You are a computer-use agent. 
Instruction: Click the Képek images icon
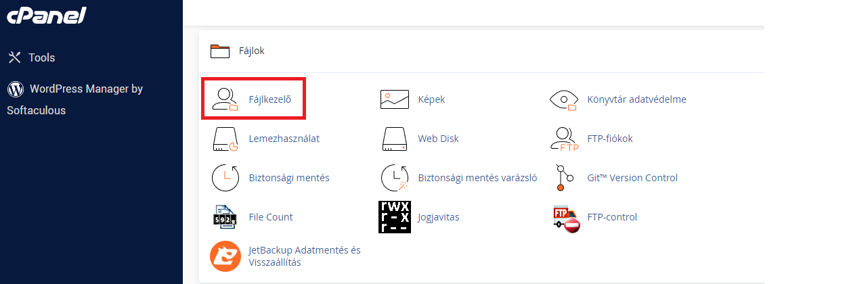(395, 99)
